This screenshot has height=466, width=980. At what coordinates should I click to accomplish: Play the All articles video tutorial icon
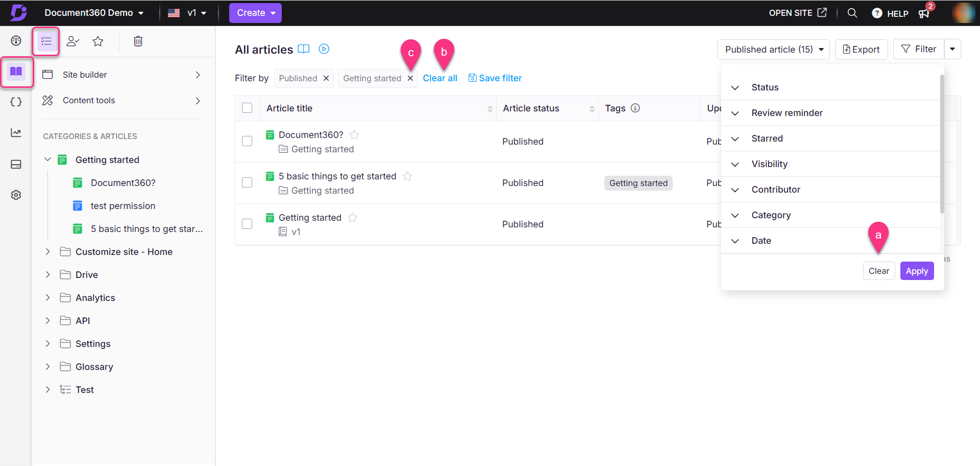(x=324, y=49)
